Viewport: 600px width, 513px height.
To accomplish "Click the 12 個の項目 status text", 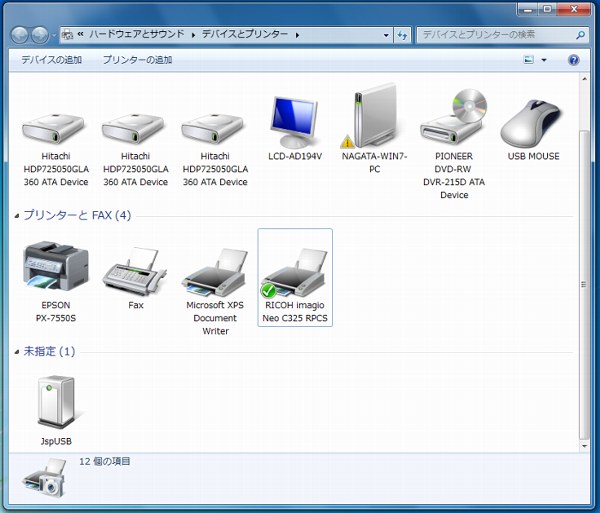I will [x=104, y=461].
